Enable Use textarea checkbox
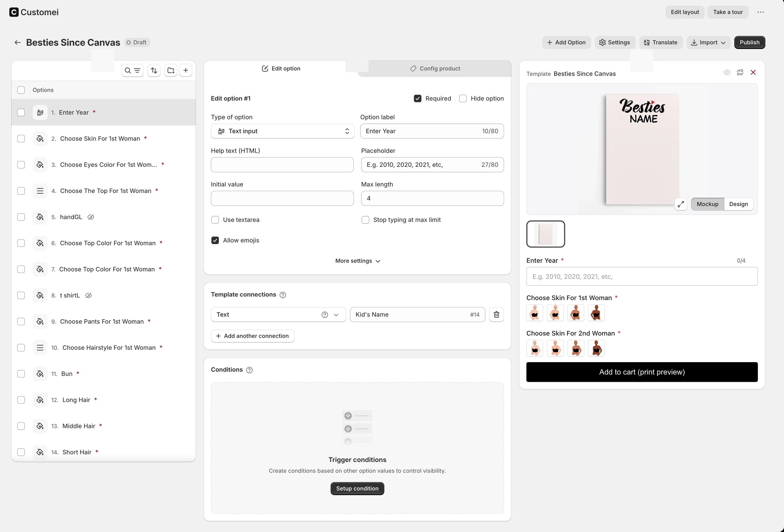 (x=215, y=220)
